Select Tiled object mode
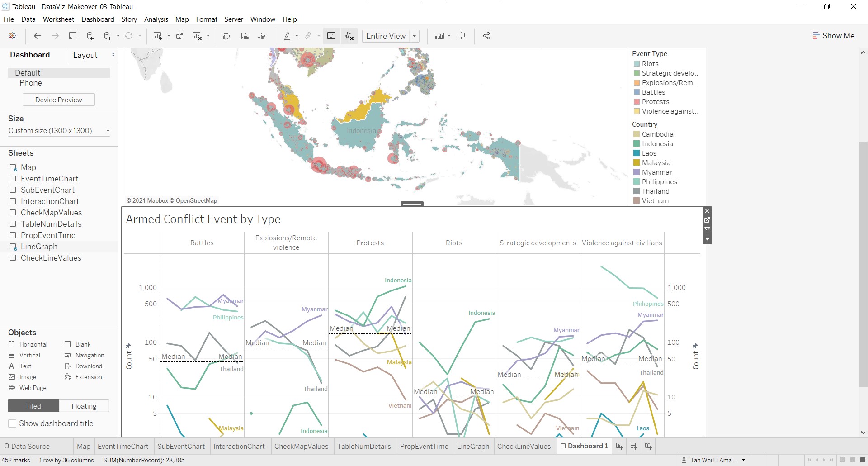Screen dimensions: 868x466 [x=33, y=406]
